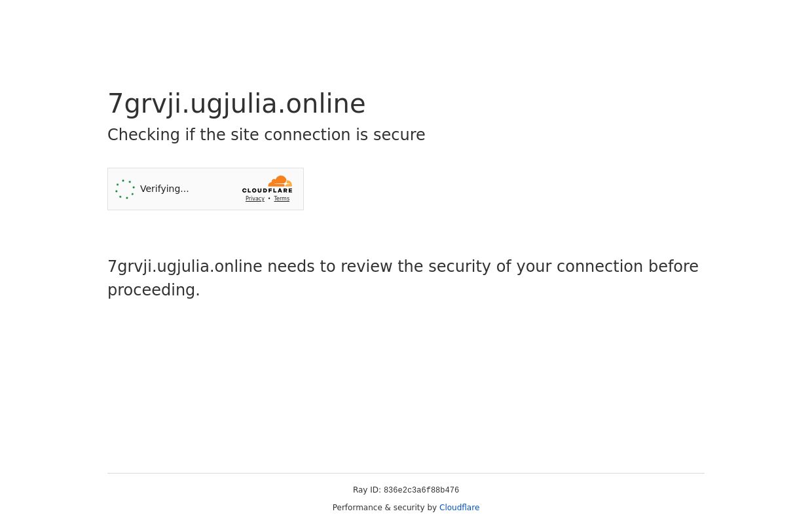Click the horizontal footer divider line
The width and height of the screenshot is (812, 524).
pos(406,473)
